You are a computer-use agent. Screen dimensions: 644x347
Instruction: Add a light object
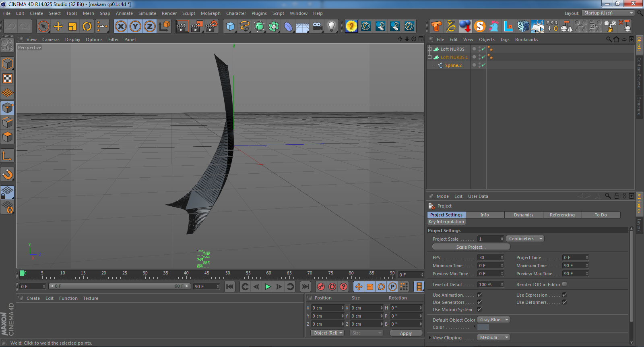331,27
